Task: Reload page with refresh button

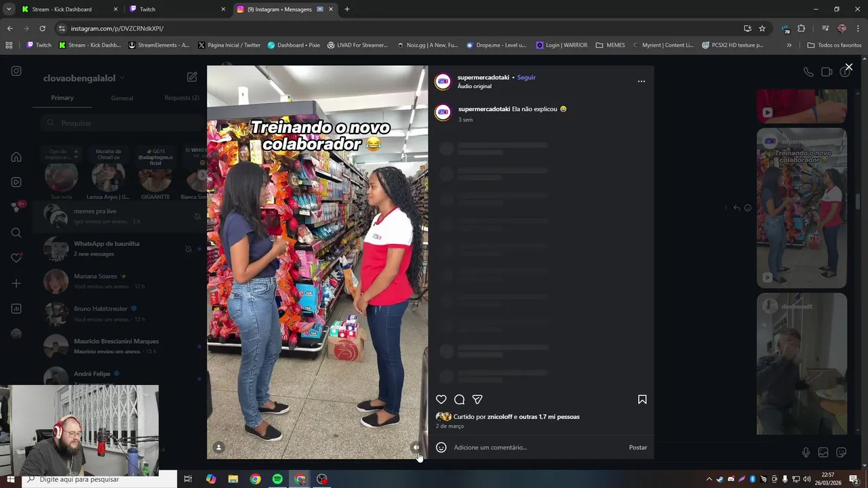Action: (42, 28)
